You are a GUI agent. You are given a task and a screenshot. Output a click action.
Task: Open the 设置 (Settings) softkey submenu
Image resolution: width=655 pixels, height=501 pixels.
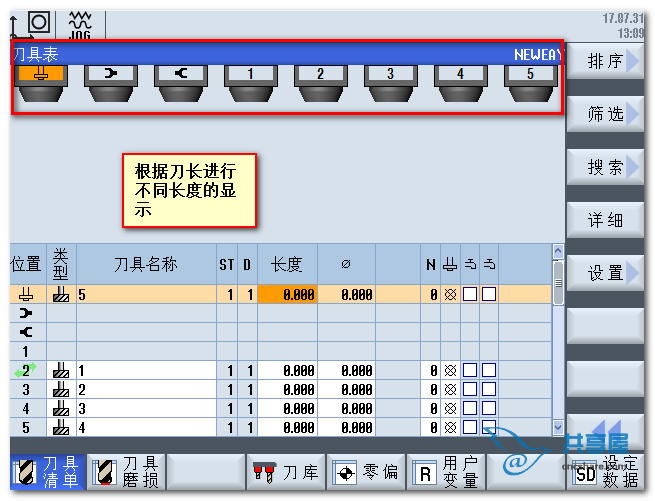tap(605, 273)
